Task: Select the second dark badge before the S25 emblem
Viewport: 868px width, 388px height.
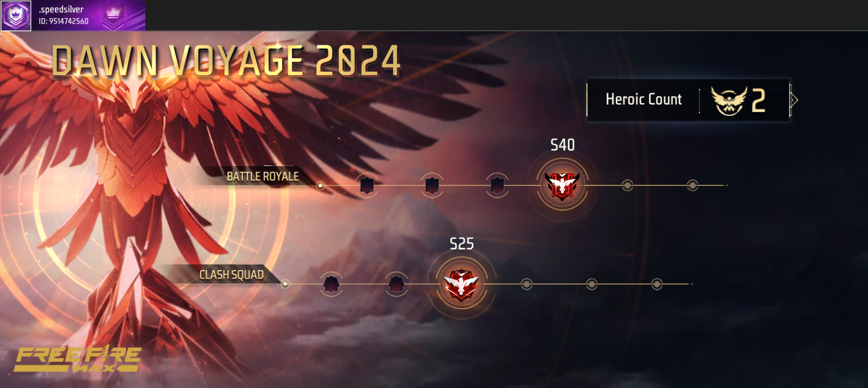Action: [x=396, y=284]
